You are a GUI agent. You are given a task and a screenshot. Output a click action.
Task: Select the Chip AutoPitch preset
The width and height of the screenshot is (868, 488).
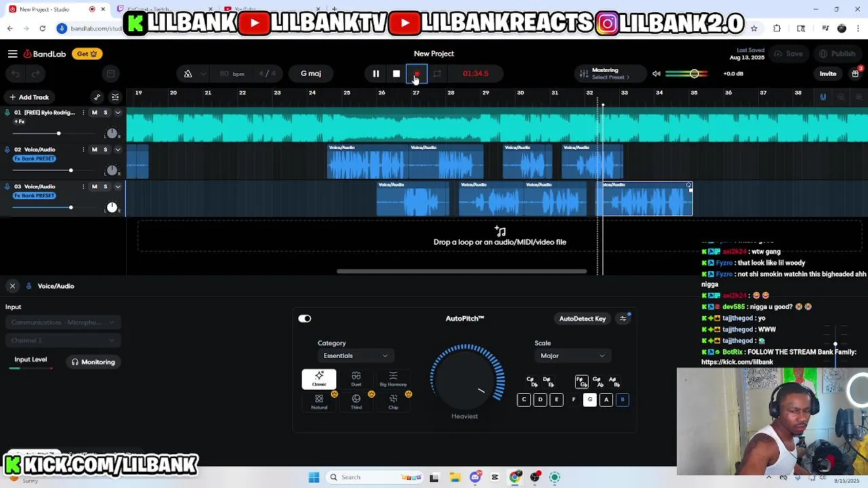click(393, 402)
